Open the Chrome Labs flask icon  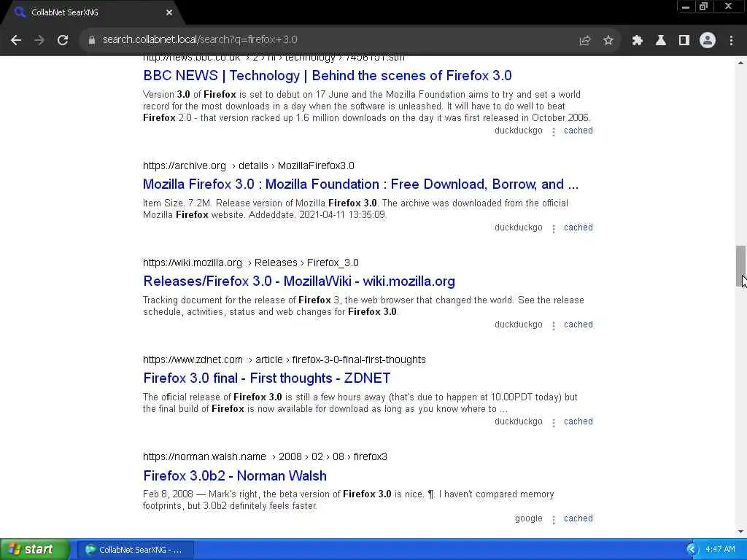[x=661, y=41]
